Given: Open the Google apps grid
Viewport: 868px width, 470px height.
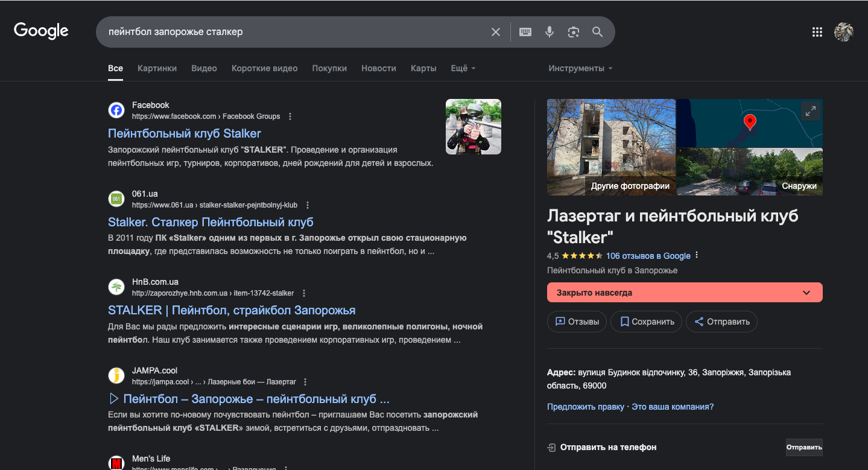Looking at the screenshot, I should tap(817, 32).
